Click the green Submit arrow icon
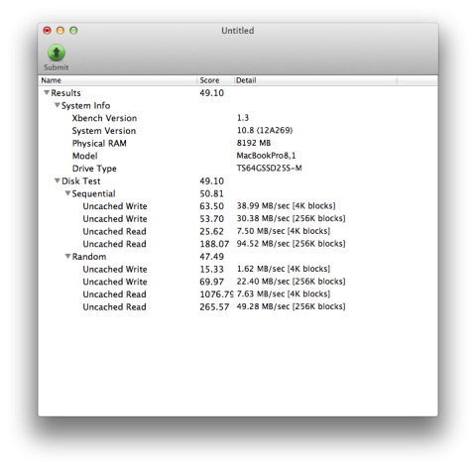Image resolution: width=476 pixels, height=469 pixels. [57, 53]
